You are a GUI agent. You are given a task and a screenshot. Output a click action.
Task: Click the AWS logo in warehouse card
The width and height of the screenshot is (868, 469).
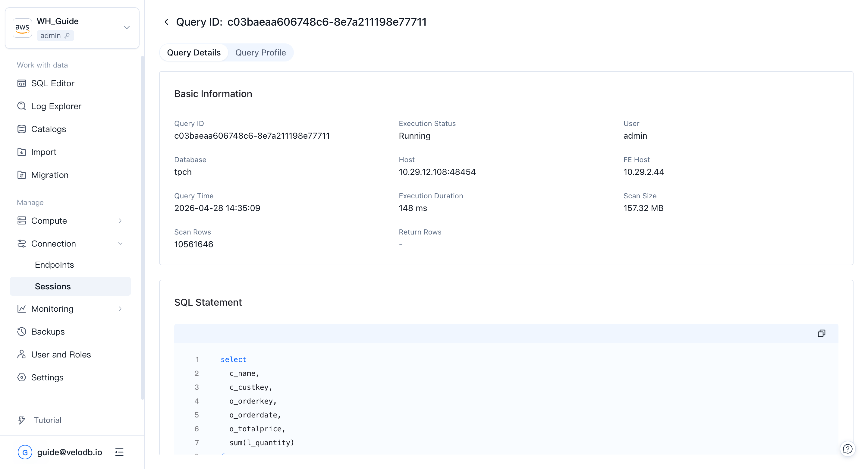22,28
